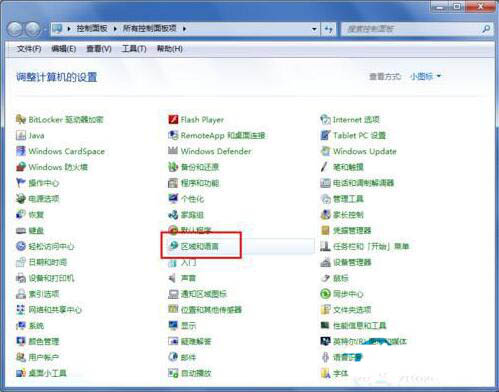The width and height of the screenshot is (499, 392).
Task: Open the 电话和调制解调器 link
Action: pyautogui.click(x=364, y=183)
